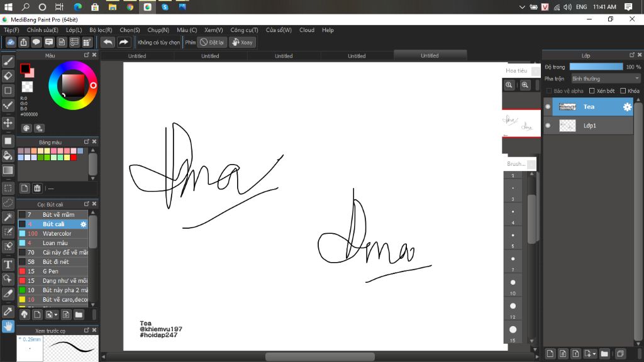Click the Undo arrow in toolbar
Screen dimensions: 644x362
(x=108, y=42)
